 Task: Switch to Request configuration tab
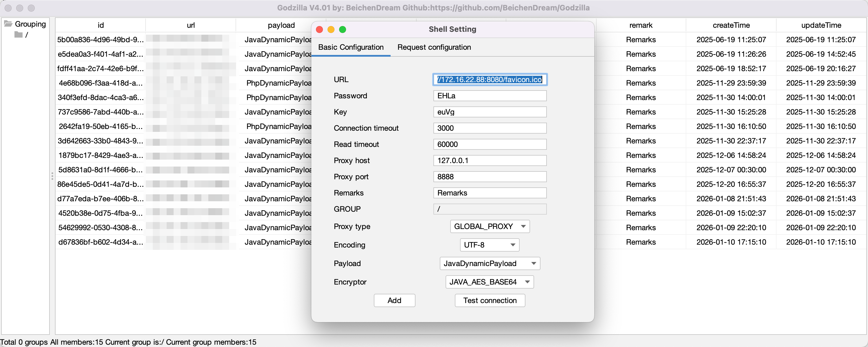pos(434,47)
